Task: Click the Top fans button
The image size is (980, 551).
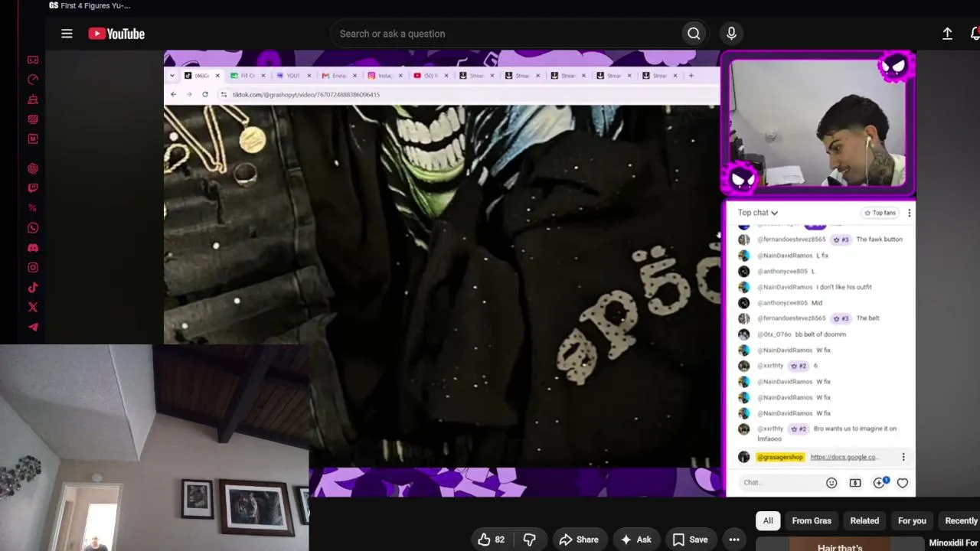Action: coord(879,213)
